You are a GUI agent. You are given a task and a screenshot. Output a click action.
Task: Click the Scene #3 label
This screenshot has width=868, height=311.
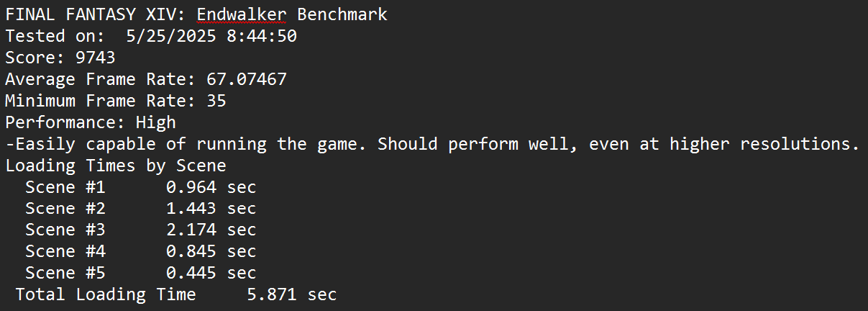tap(65, 230)
